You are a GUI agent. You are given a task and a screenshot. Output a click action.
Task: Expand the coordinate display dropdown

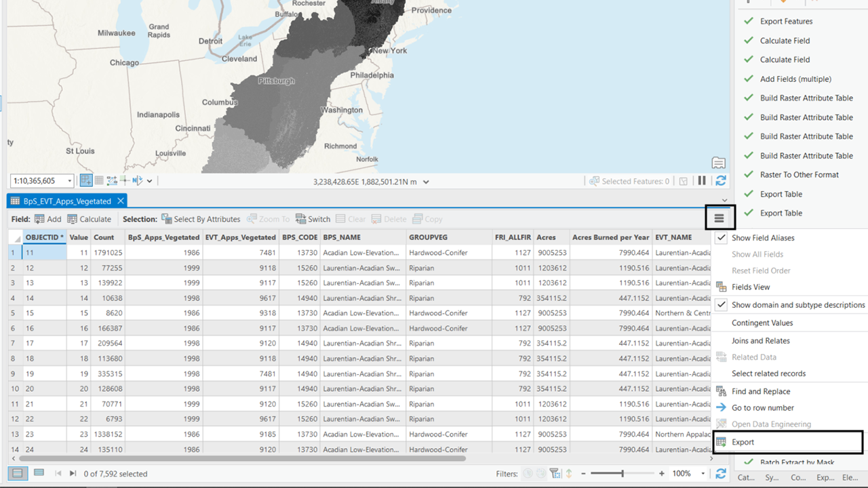(x=426, y=181)
